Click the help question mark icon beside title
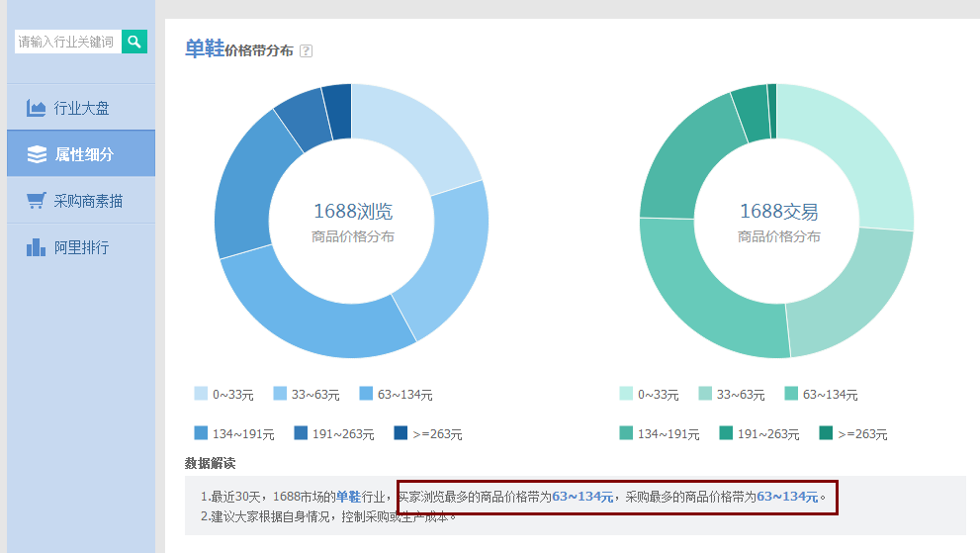Image resolution: width=980 pixels, height=553 pixels. pyautogui.click(x=306, y=50)
